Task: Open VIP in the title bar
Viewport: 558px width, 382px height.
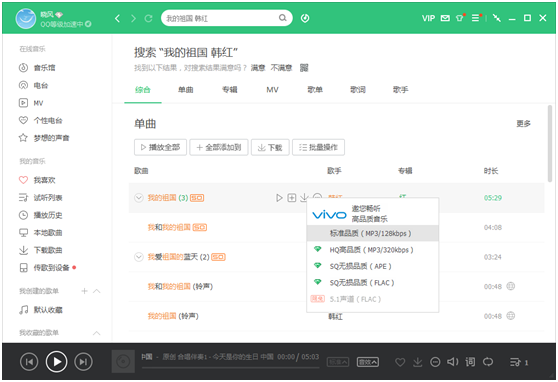Action: (428, 18)
